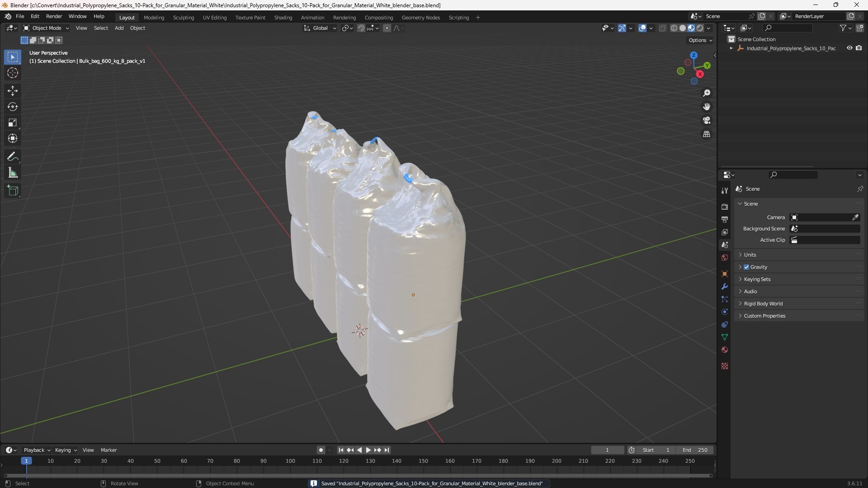Select the Measure tool

[13, 173]
